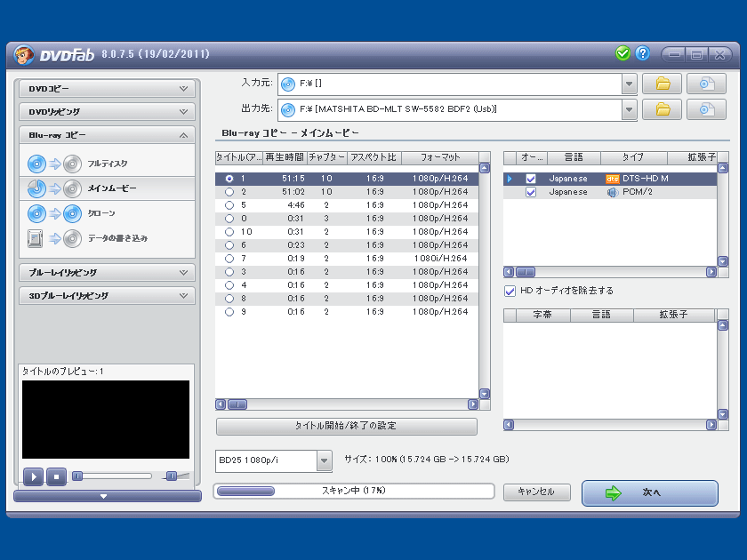Viewport: 747px width, 560px height.
Task: Click the DTS icon in audio list
Action: click(612, 179)
